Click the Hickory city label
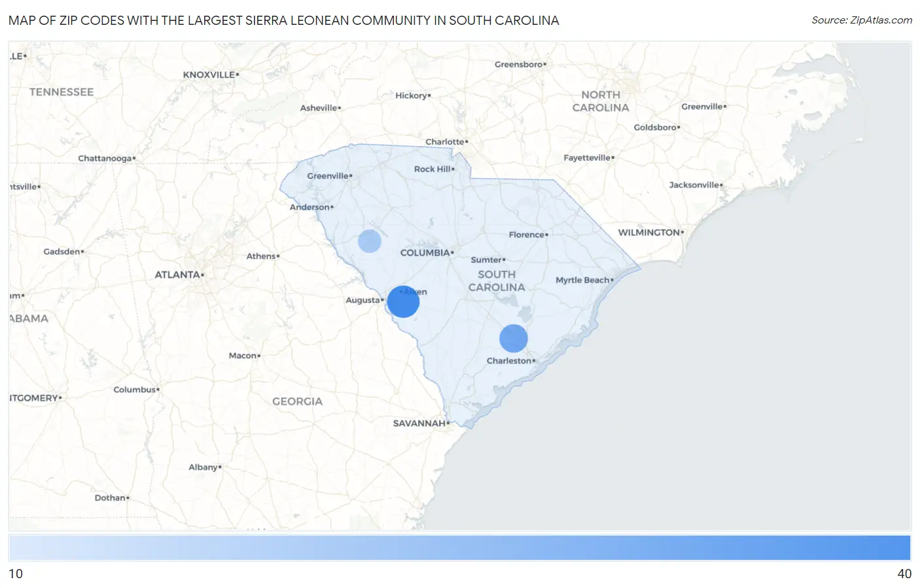The image size is (920, 588). (x=411, y=95)
